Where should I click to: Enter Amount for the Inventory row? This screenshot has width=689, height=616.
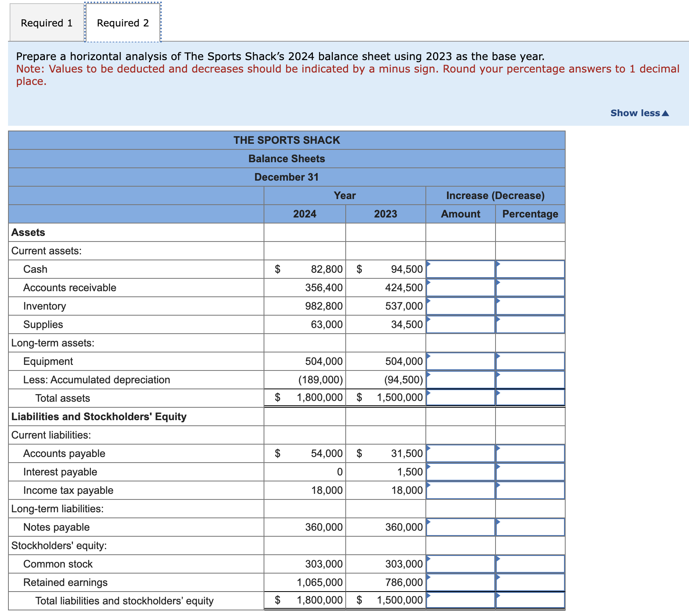pos(461,306)
